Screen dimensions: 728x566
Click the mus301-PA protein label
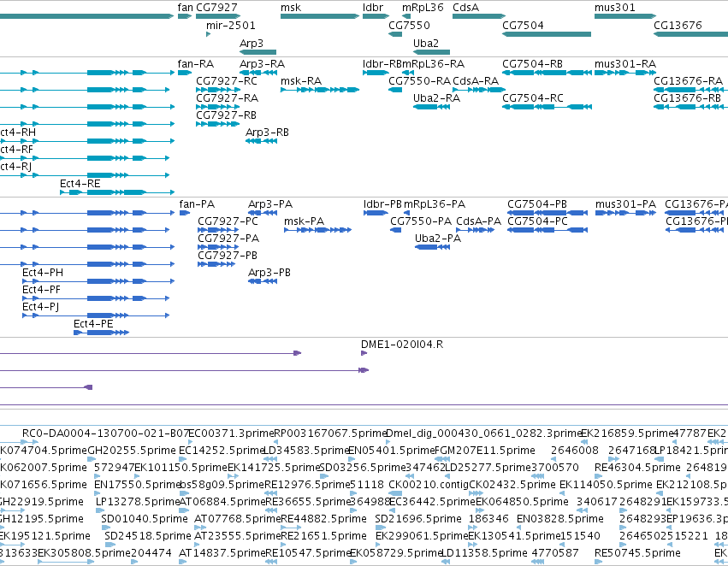point(626,204)
